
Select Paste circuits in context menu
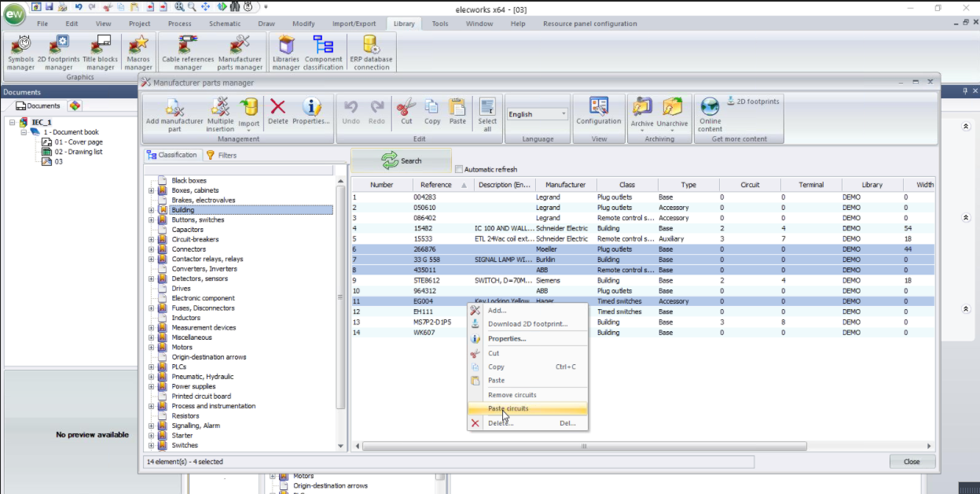click(x=527, y=409)
